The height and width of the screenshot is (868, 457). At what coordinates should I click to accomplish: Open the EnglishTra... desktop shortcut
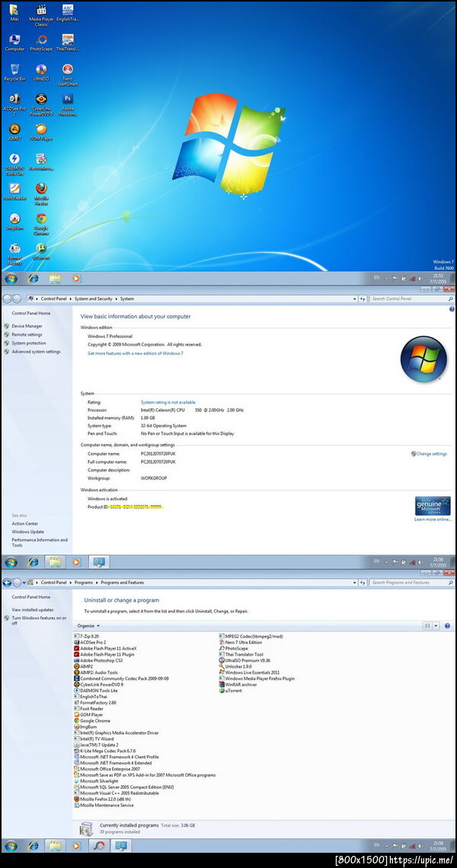tap(68, 13)
